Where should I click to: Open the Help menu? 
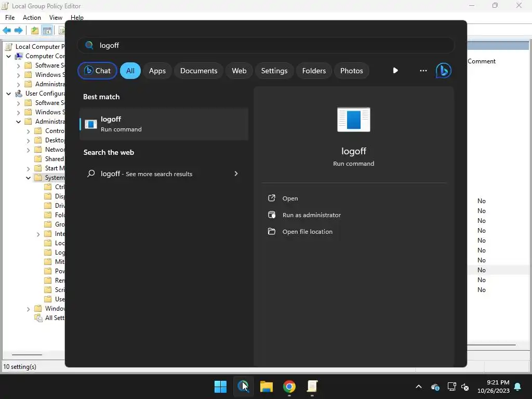(x=77, y=18)
